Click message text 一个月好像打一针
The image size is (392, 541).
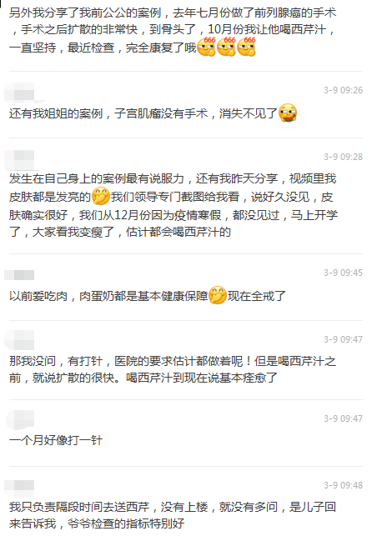(56, 440)
